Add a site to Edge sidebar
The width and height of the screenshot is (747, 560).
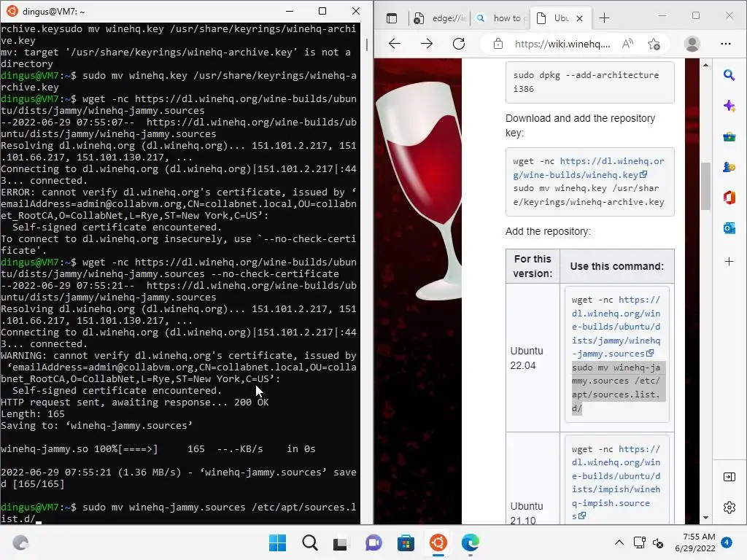[729, 262]
